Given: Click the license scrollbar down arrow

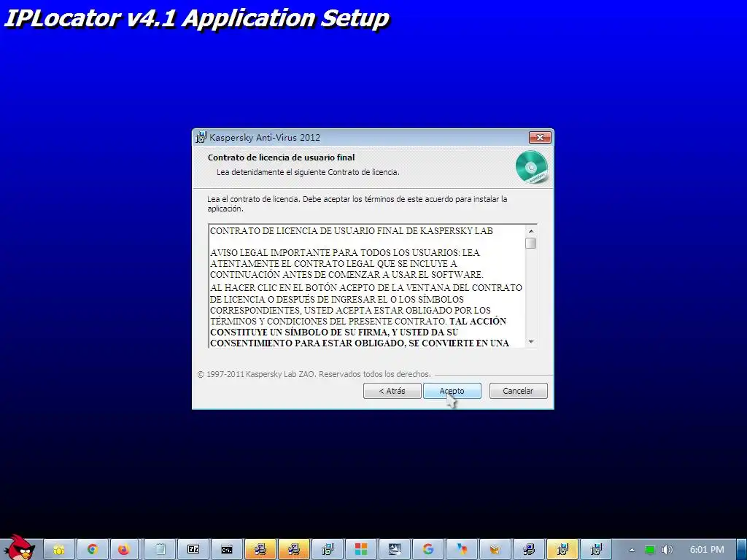Looking at the screenshot, I should (531, 342).
